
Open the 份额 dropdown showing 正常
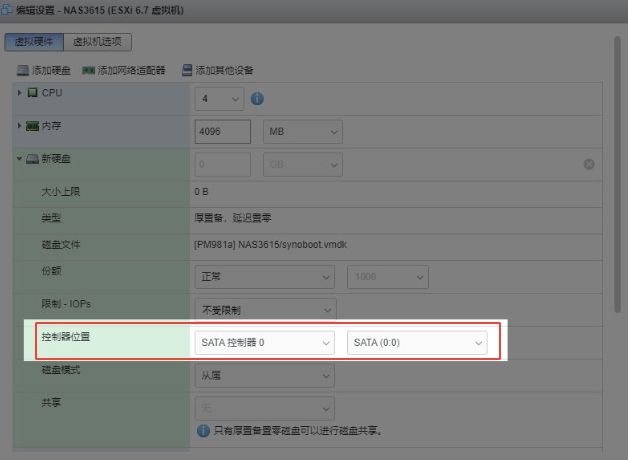[265, 277]
